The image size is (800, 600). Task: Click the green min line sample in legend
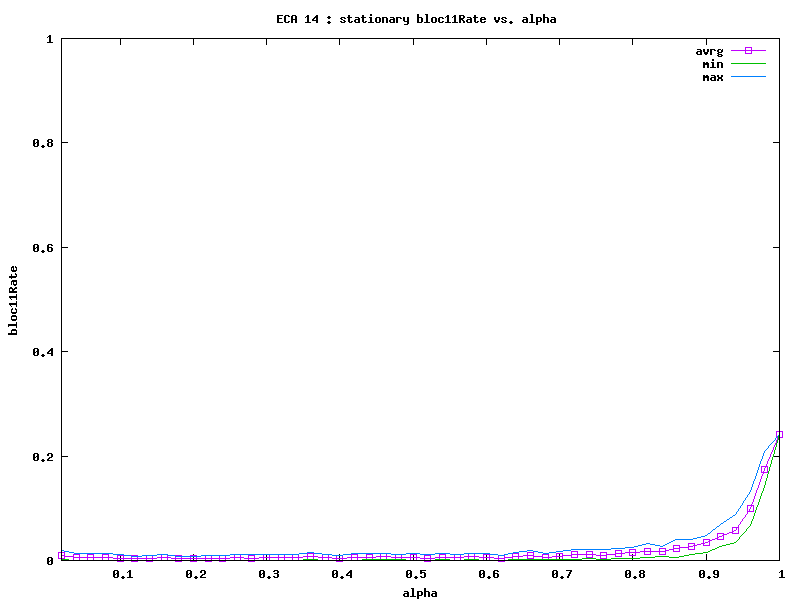tap(748, 64)
